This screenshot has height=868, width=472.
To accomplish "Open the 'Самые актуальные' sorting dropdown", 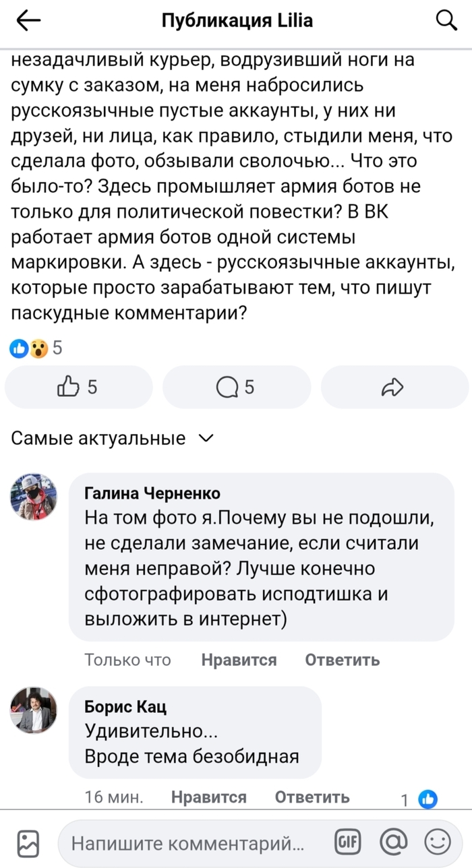I will [113, 438].
